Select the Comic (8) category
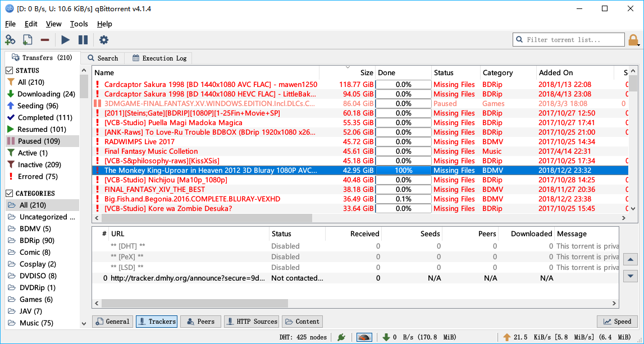The width and height of the screenshot is (644, 344). [x=42, y=252]
